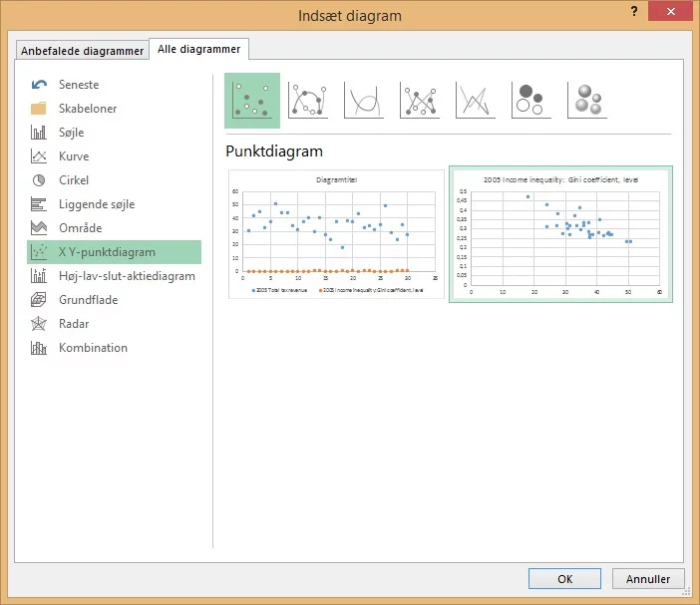
Task: Select Liggende søjle category label
Action: click(97, 204)
